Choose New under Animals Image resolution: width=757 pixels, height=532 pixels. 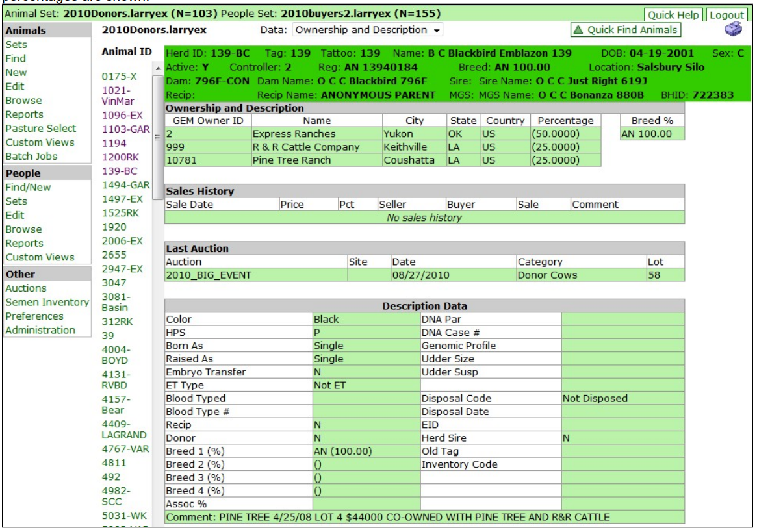[16, 72]
